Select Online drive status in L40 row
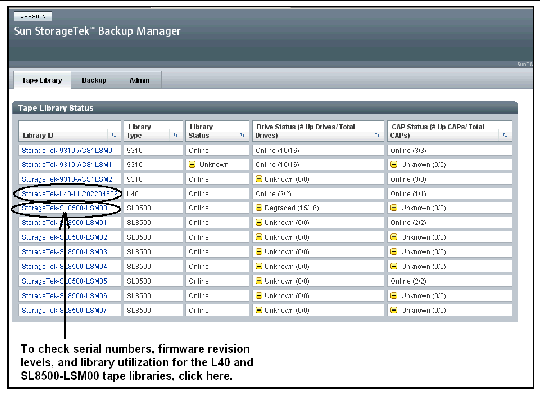The width and height of the screenshot is (540, 394). pos(273,194)
